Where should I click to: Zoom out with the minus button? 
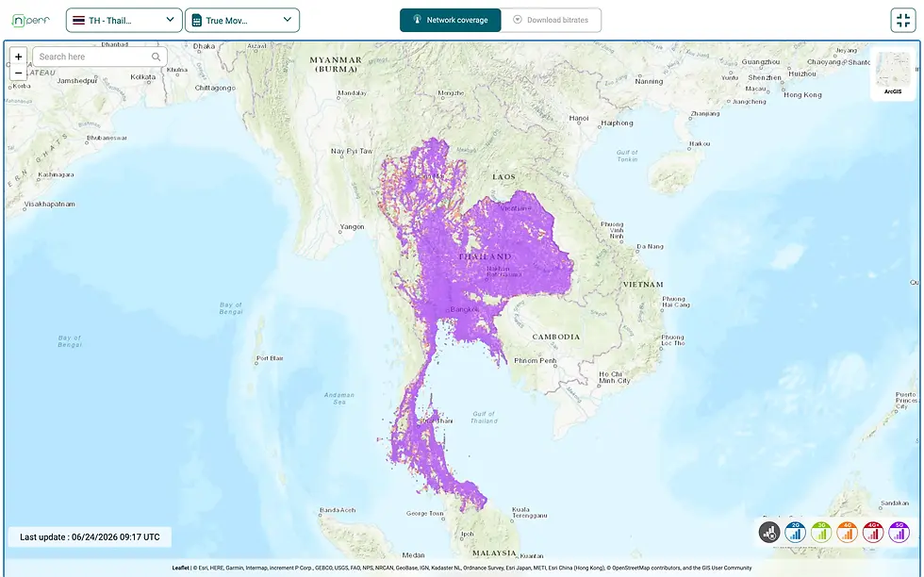point(18,73)
